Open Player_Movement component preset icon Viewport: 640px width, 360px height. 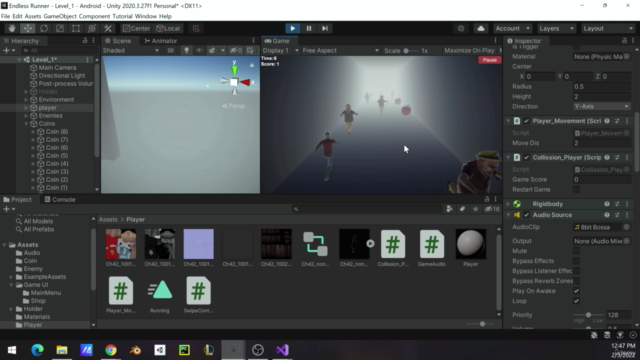617,121
